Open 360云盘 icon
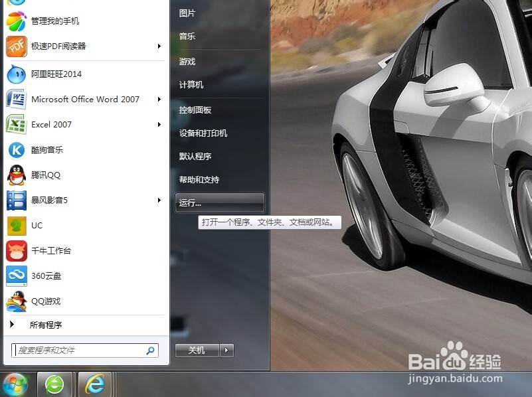Screen dimensions: 532x397 (x=17, y=276)
